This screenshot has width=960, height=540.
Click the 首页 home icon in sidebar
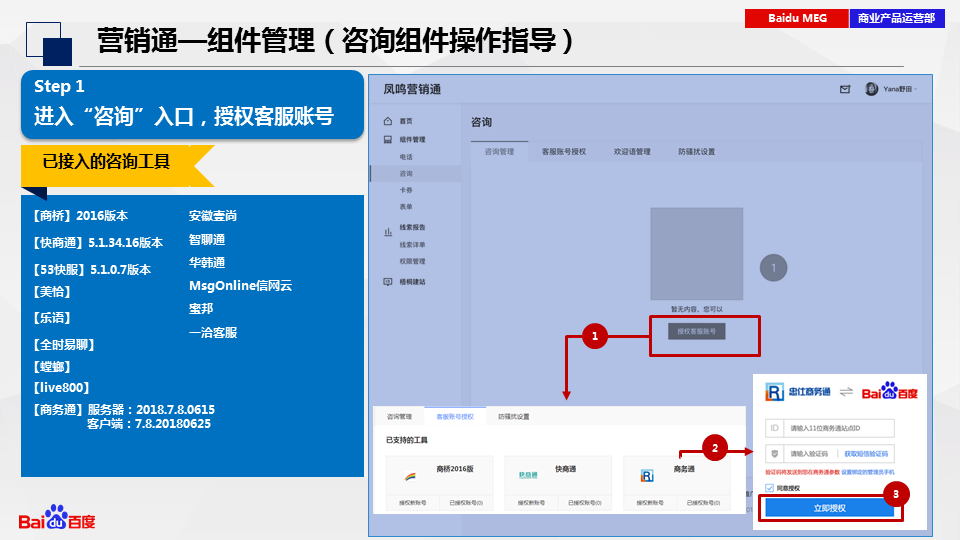click(x=388, y=121)
